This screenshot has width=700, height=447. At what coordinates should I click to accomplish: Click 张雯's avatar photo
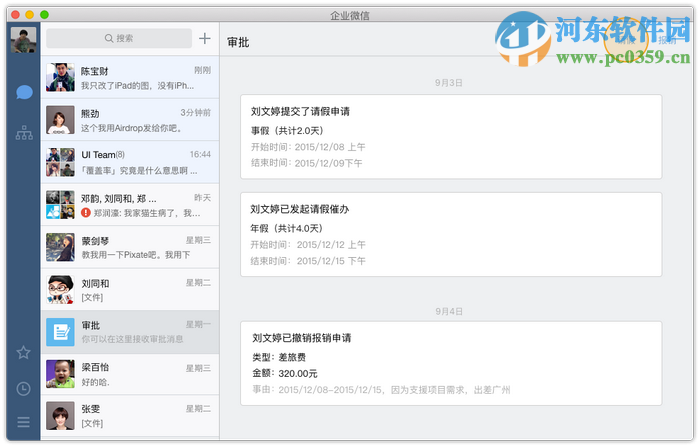60,416
